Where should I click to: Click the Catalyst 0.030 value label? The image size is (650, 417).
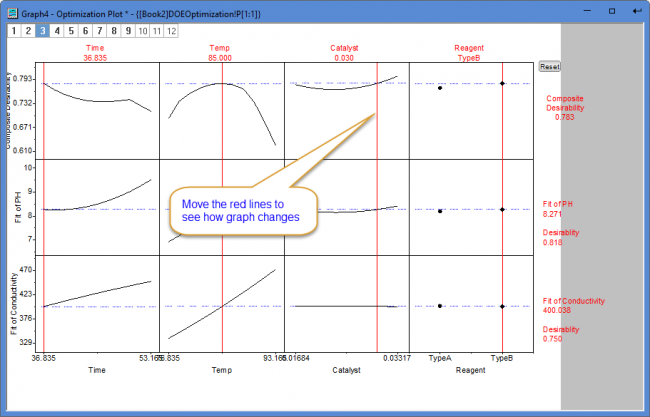[x=344, y=58]
